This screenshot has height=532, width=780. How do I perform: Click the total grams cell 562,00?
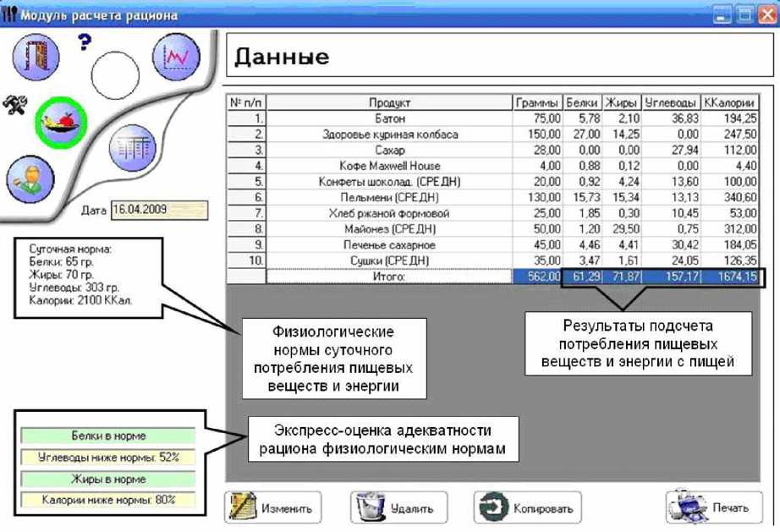(x=537, y=277)
